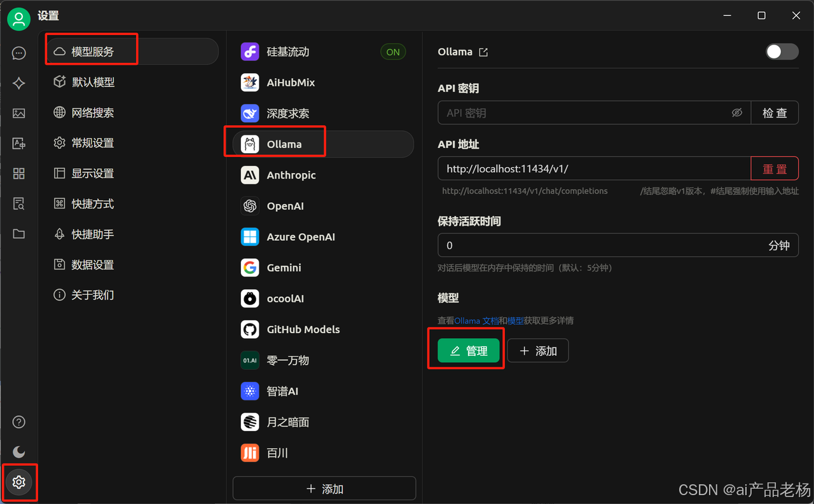Open the 显示设置 settings tab
Screen dimensions: 814x504
tap(132, 174)
